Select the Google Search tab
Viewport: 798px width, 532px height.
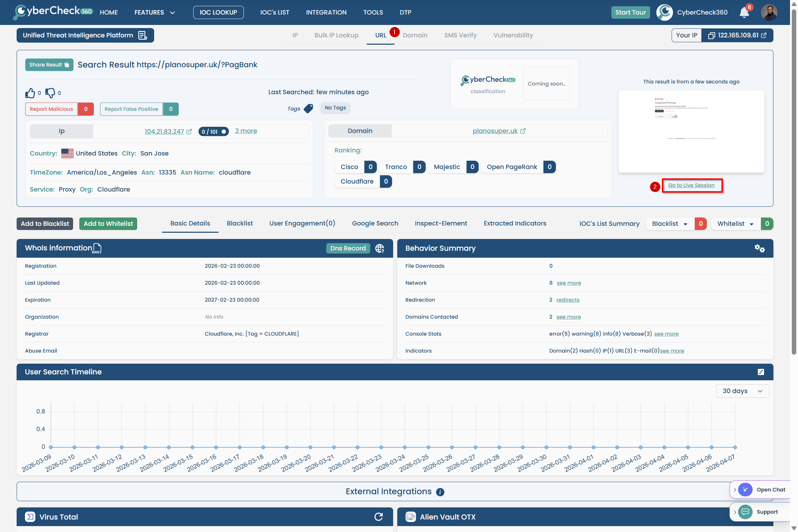point(375,223)
